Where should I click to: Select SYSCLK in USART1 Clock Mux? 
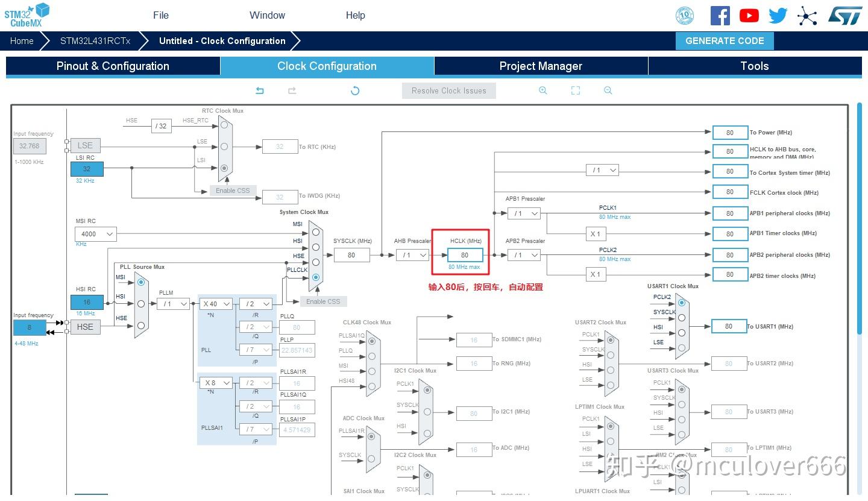(682, 318)
